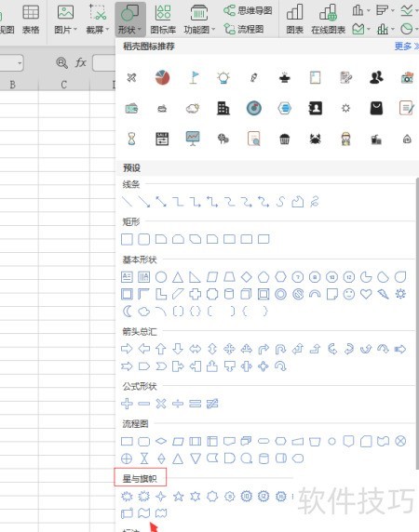
Task: Open the pie chart type dropdown
Action: [x=409, y=29]
